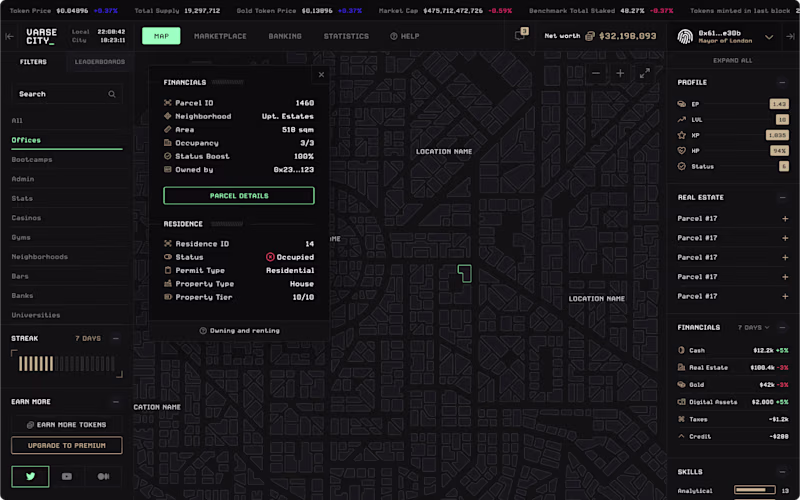Click Upgrade to Premium button
Screen dimensions: 800x500
pos(67,445)
